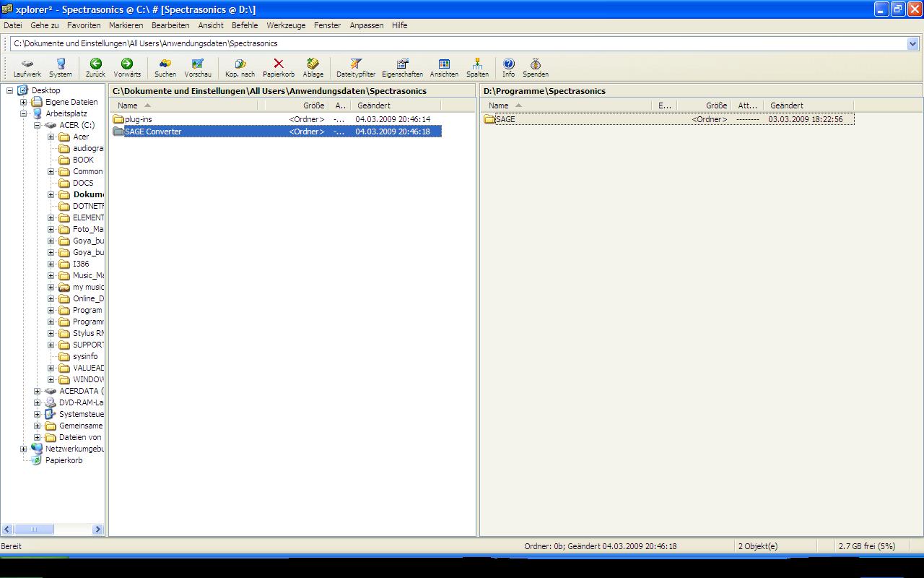Select the SAGE folder in right pane
Screen dimensions: 924x578
(x=505, y=119)
